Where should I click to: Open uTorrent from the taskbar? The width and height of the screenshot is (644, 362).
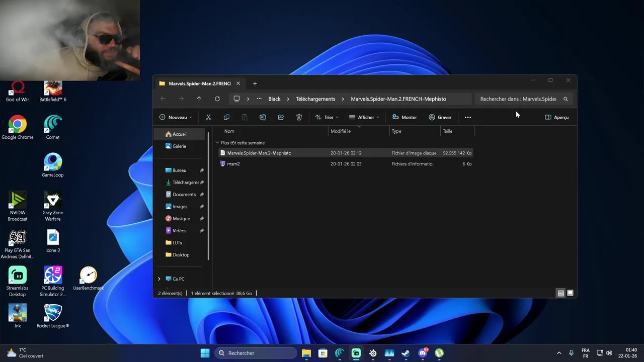pyautogui.click(x=439, y=353)
